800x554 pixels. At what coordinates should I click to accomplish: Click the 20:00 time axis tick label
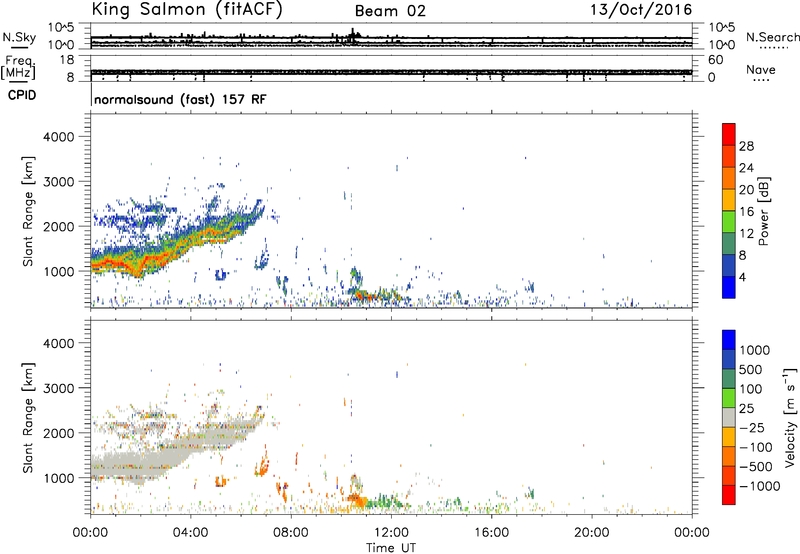tap(592, 533)
